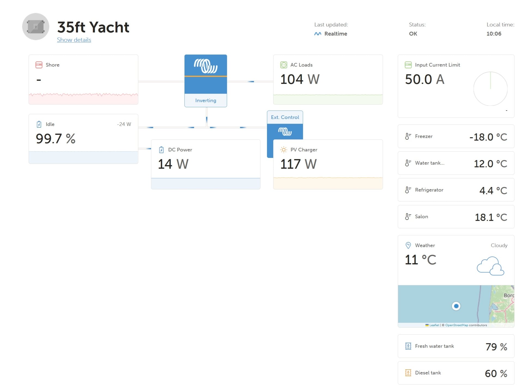Click the Fresh water tank icon
Screen dimensions: 532x392
(x=408, y=346)
